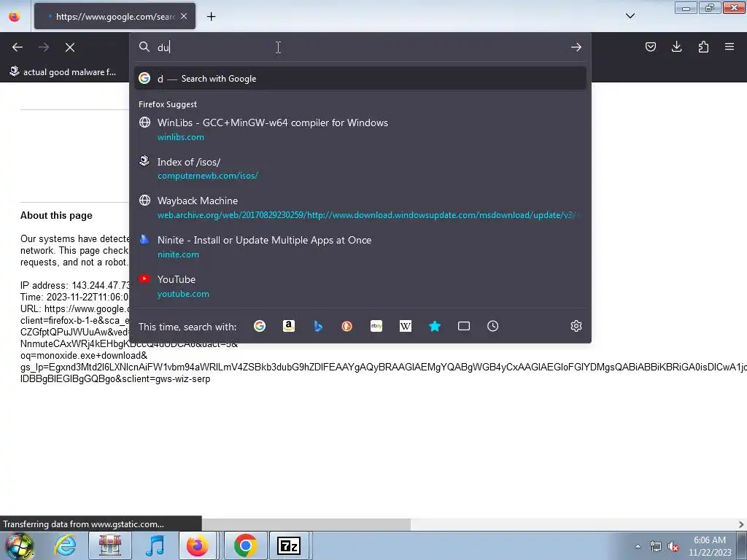747x560 pixels.
Task: Click the Go arrow in address bar
Action: (x=576, y=47)
